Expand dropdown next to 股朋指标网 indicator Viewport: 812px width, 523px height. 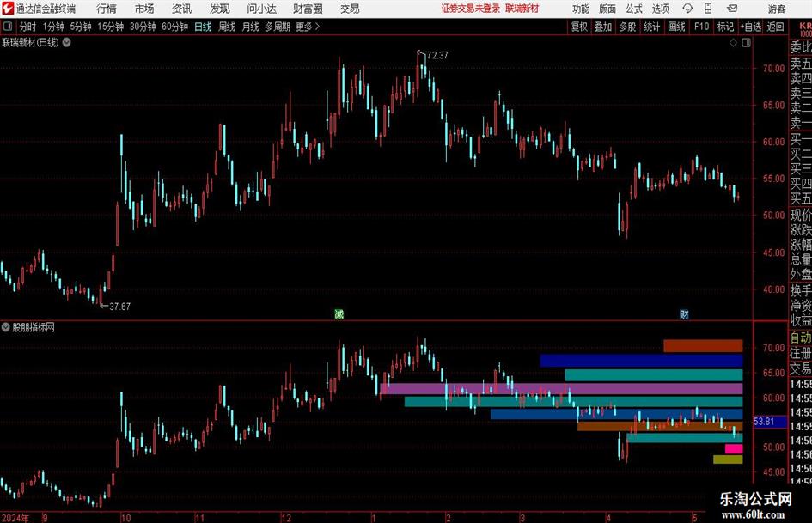(6, 327)
